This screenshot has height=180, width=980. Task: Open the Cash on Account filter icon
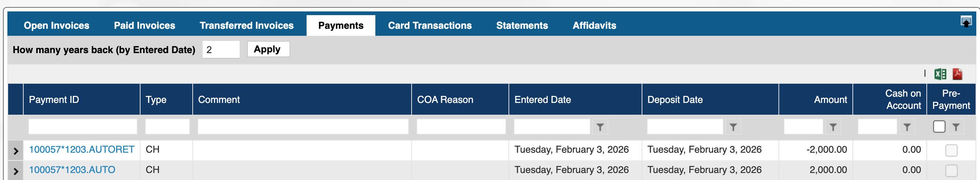[x=907, y=127]
